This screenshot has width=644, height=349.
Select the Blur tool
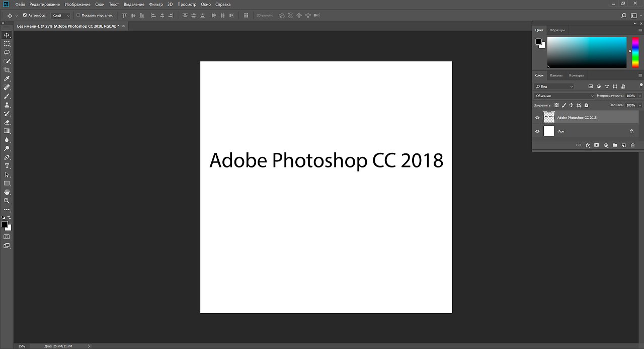pos(7,140)
